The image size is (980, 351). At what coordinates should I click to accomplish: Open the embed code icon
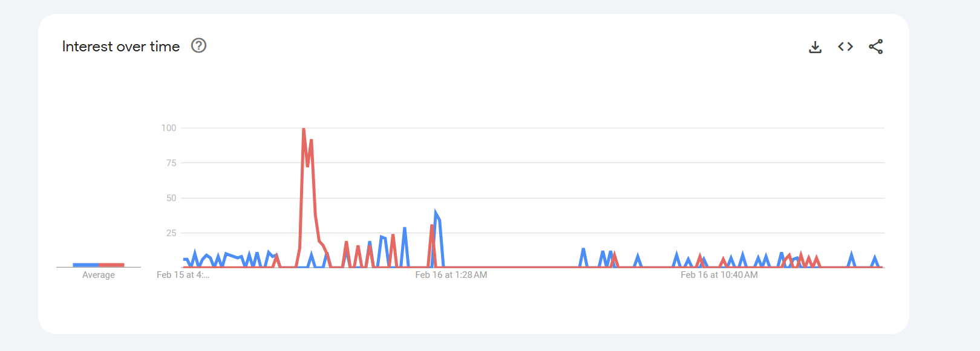pyautogui.click(x=845, y=47)
